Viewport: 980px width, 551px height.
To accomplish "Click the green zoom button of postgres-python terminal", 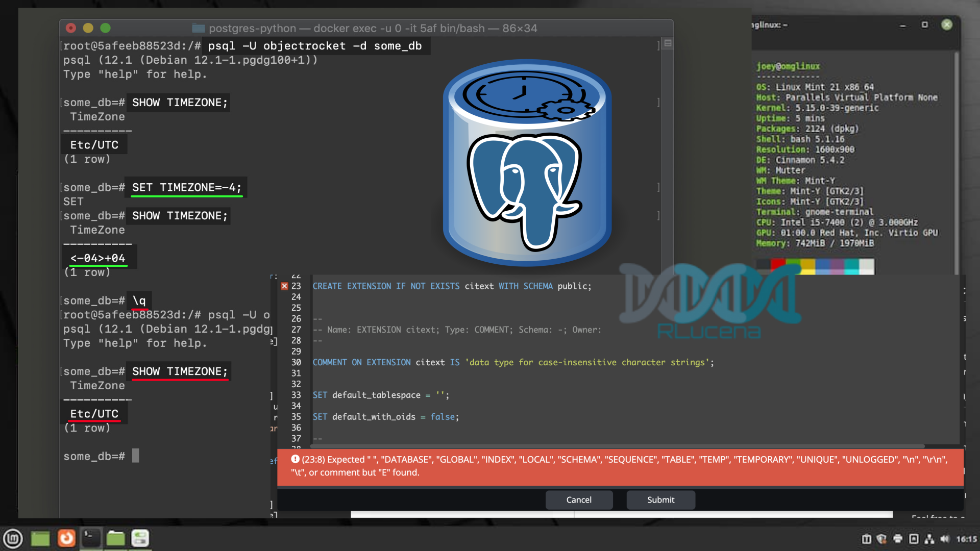I will pyautogui.click(x=105, y=28).
